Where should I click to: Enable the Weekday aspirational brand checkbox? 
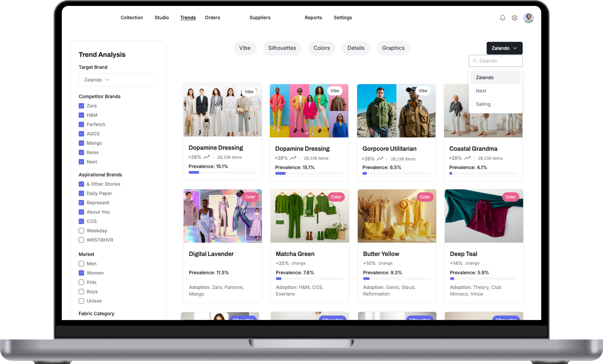81,231
